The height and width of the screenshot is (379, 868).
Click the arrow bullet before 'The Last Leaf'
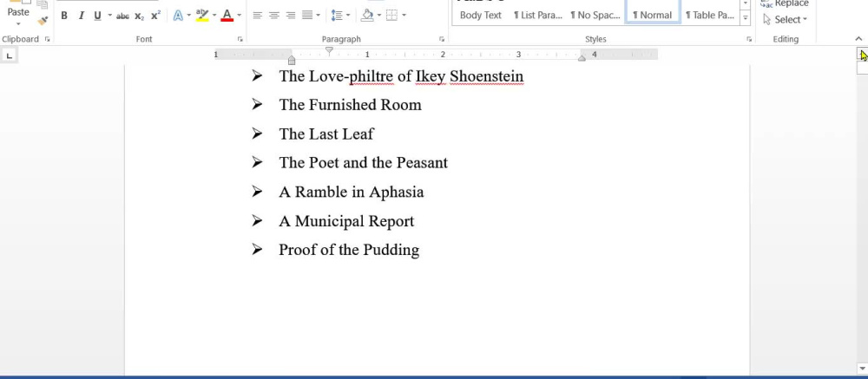coord(257,134)
